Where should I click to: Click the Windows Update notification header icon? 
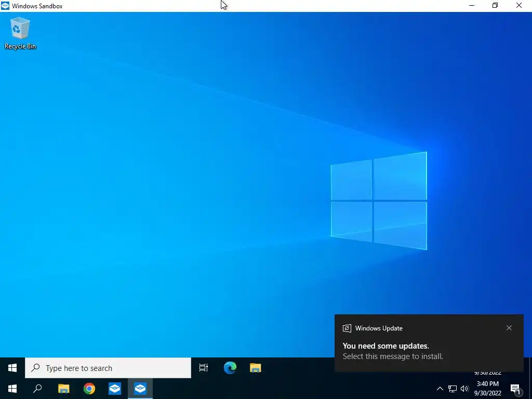[347, 328]
